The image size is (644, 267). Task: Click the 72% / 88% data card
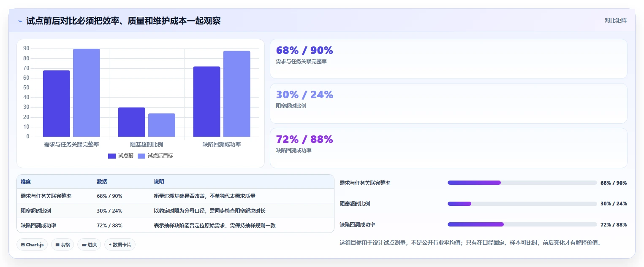pos(448,148)
